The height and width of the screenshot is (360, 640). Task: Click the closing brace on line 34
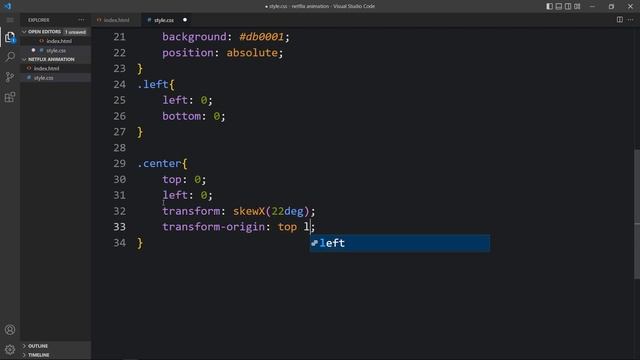[140, 243]
